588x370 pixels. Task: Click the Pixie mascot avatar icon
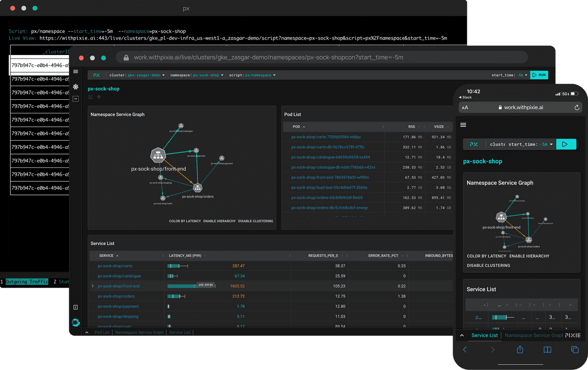point(76,322)
